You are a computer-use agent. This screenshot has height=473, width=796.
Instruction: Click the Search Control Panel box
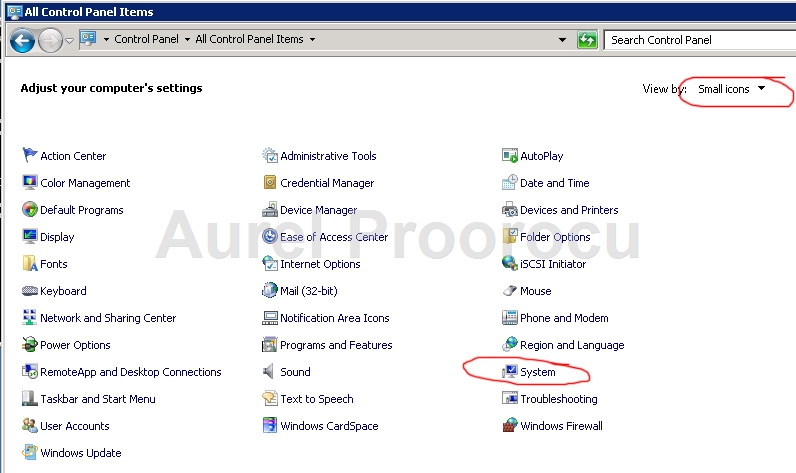point(700,40)
